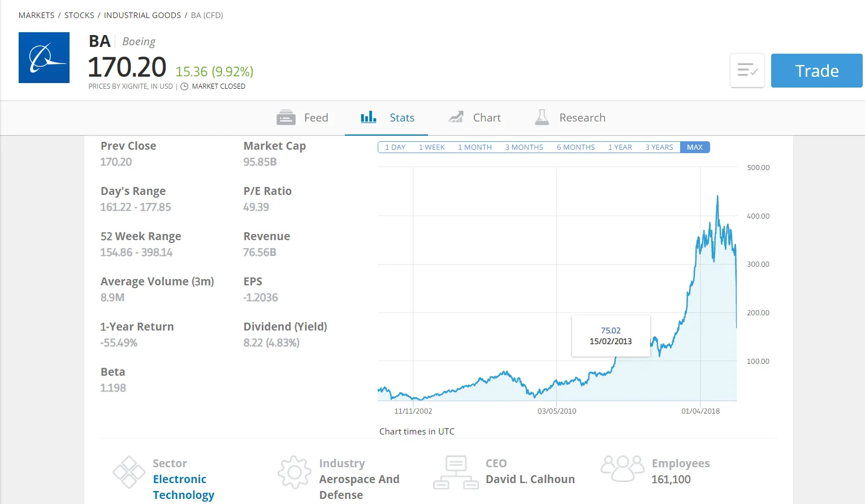Click the 03/05/2010 date axis label
865x504 pixels.
[x=557, y=411]
